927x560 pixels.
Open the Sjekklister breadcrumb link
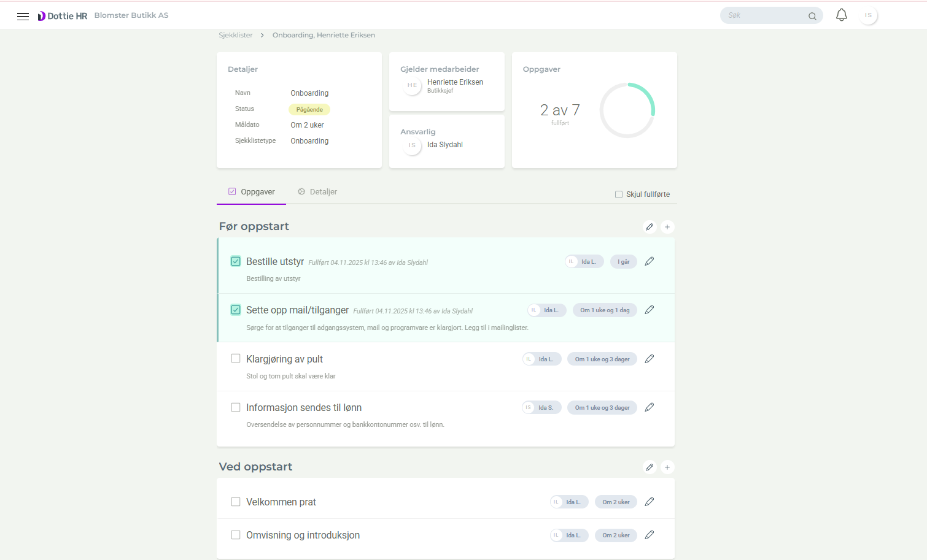[235, 35]
